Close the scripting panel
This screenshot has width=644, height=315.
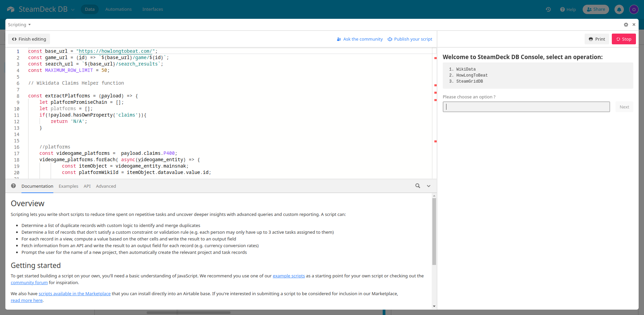point(634,25)
